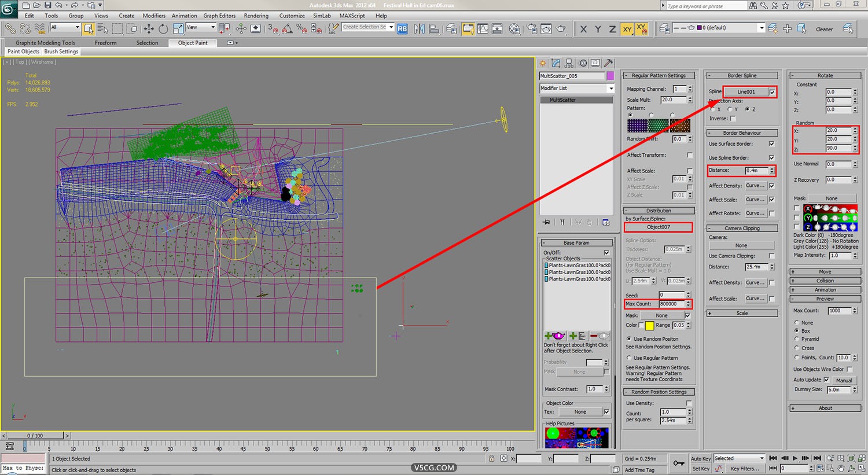
Task: Collapse the Distribution rollout
Action: 659,211
